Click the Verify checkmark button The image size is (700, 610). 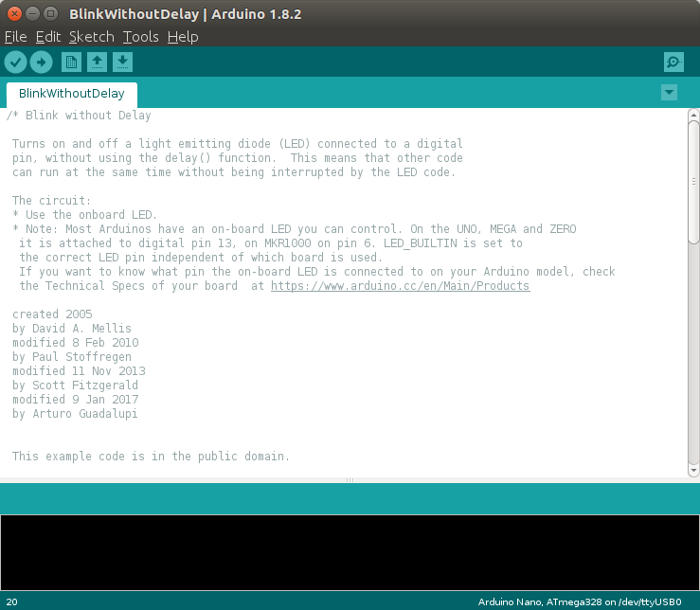15,63
